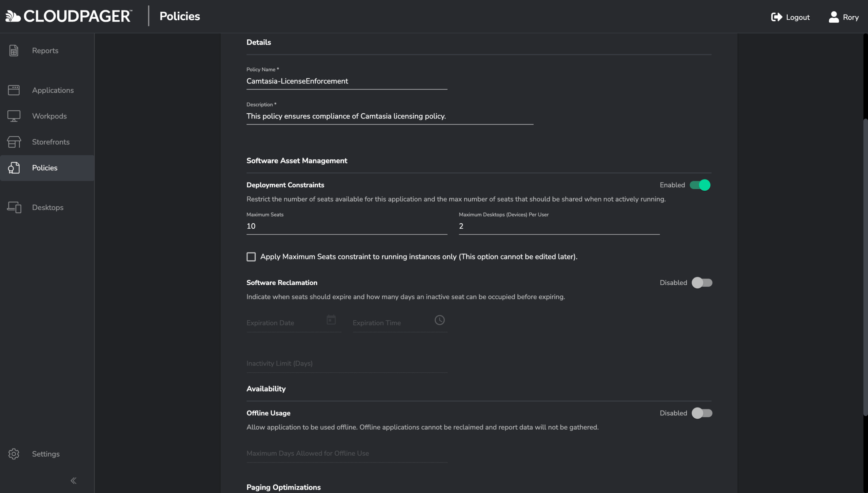Click the Workpods monitor icon

(x=14, y=116)
